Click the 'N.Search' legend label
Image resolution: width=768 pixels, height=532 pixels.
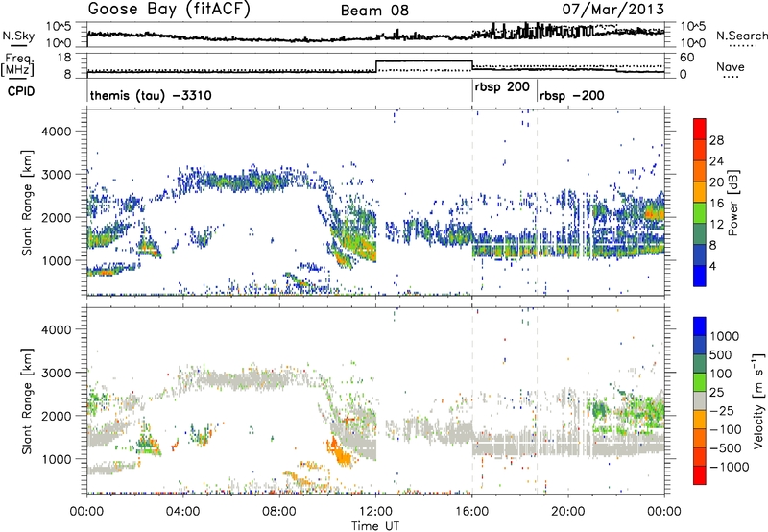click(741, 36)
